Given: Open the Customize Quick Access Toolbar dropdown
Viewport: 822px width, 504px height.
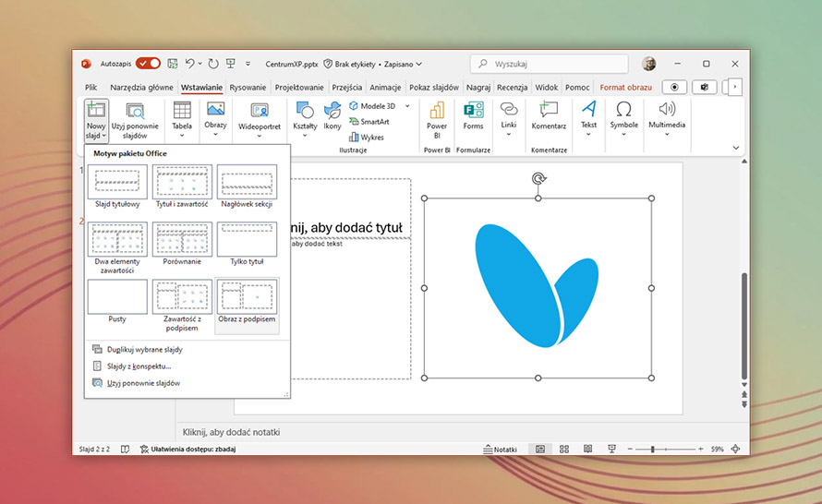Looking at the screenshot, I should (x=248, y=64).
